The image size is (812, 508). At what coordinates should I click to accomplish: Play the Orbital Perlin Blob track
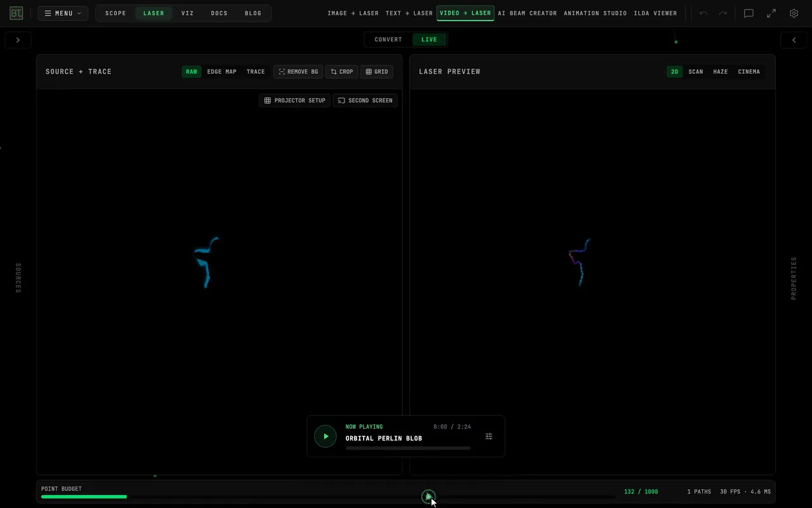click(x=325, y=436)
